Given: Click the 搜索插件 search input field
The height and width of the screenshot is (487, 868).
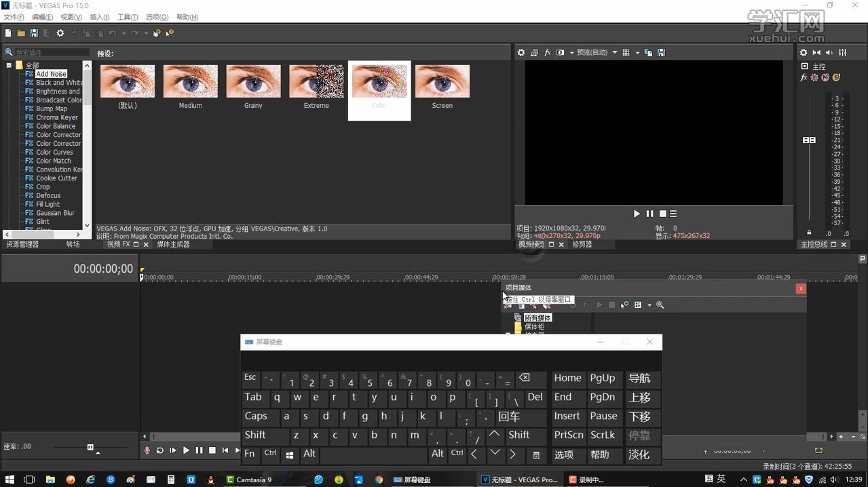Looking at the screenshot, I should click(x=52, y=52).
